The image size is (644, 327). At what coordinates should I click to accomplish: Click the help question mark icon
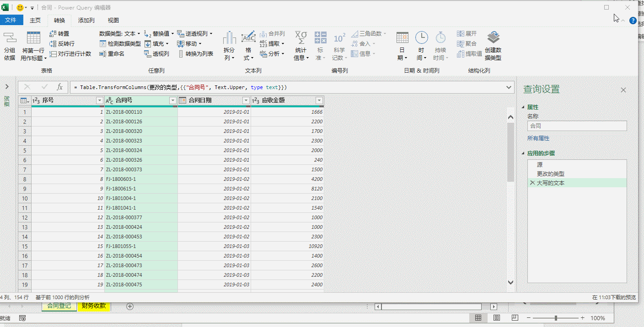coord(633,21)
